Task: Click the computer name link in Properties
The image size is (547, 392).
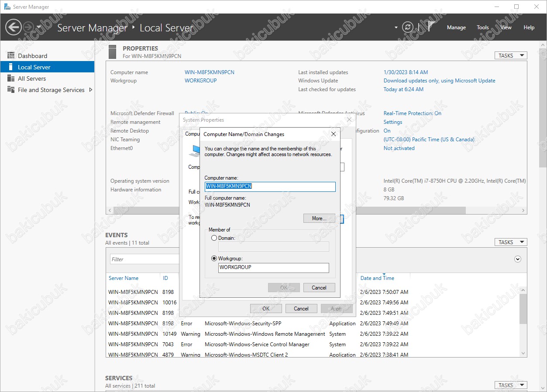Action: [x=210, y=72]
